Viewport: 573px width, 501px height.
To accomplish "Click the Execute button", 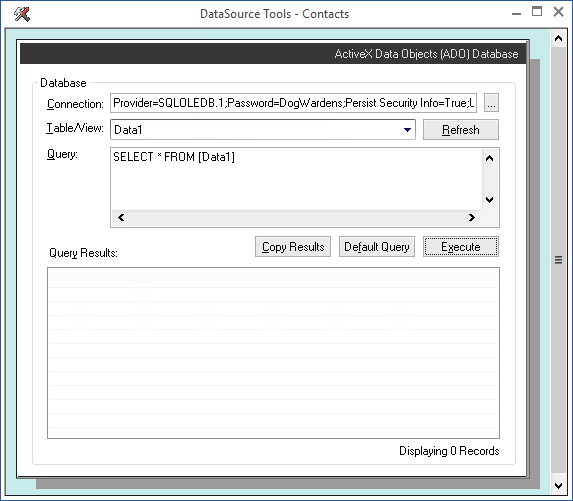I will tap(460, 247).
